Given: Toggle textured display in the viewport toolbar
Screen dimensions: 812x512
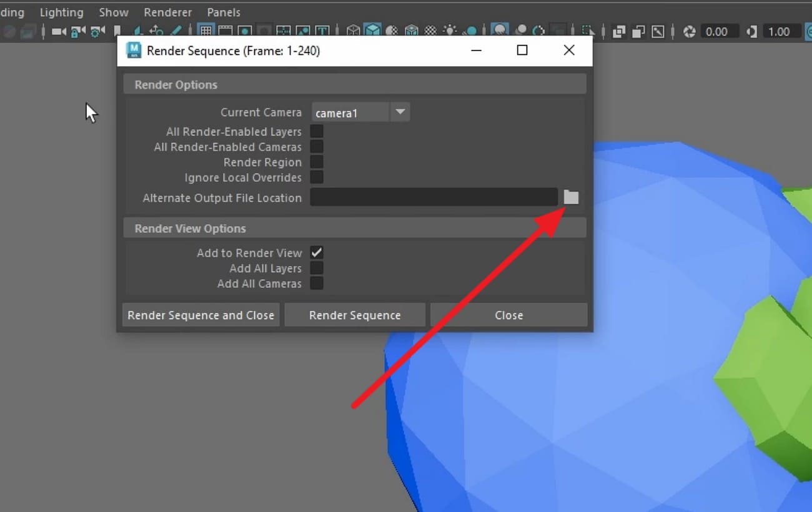Looking at the screenshot, I should click(x=431, y=31).
